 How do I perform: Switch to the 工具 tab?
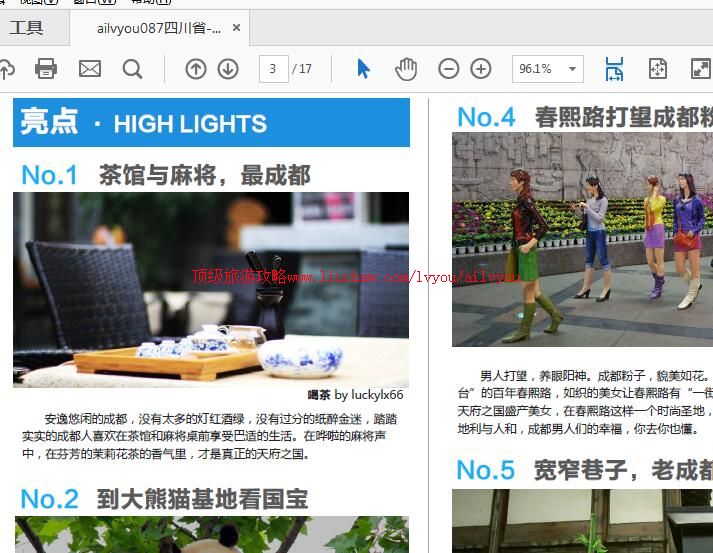coord(27,28)
